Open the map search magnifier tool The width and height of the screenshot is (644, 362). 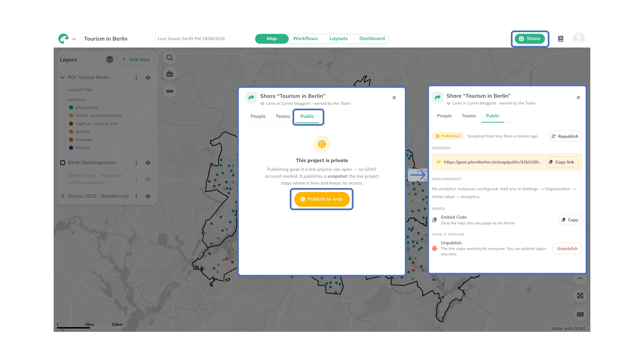[170, 58]
